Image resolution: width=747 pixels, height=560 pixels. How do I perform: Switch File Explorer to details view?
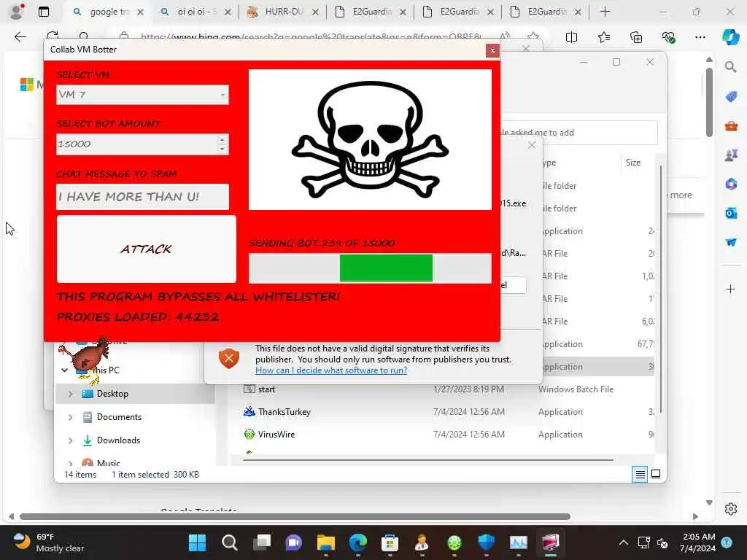pyautogui.click(x=640, y=474)
